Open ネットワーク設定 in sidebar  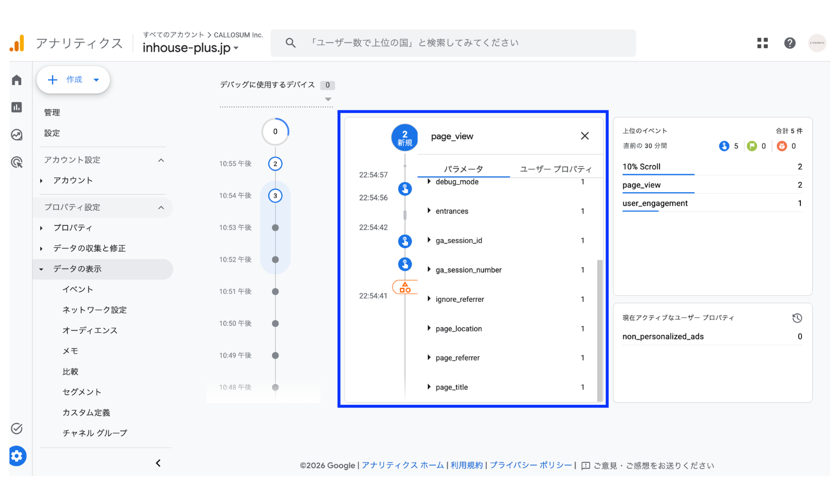(x=95, y=310)
